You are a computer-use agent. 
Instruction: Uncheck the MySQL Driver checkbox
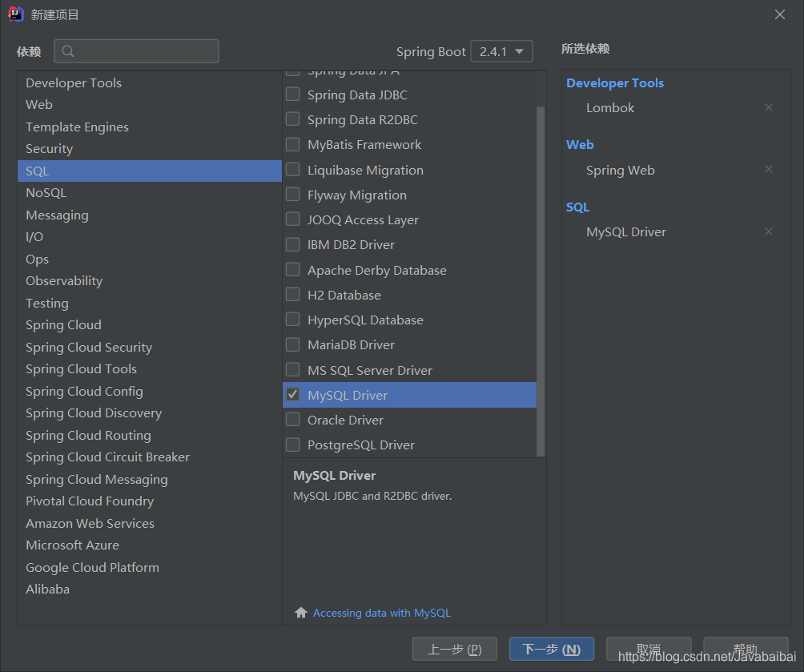point(293,395)
